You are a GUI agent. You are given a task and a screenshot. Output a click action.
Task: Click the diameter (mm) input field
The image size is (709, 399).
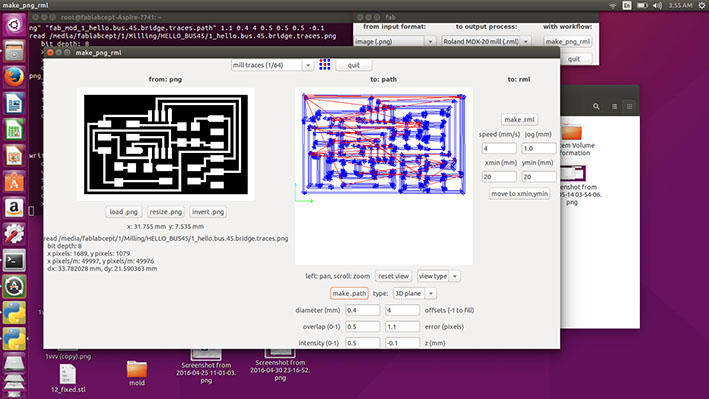click(363, 310)
